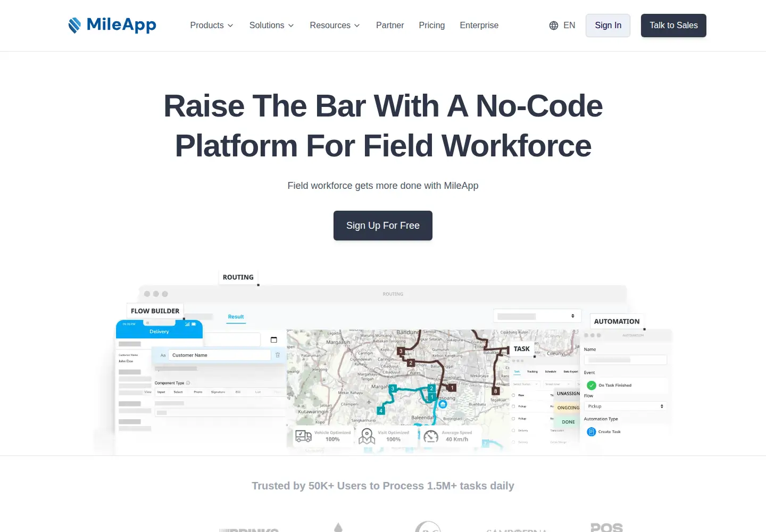The height and width of the screenshot is (532, 766).
Task: Click brown route marker number 8
Action: 496,391
